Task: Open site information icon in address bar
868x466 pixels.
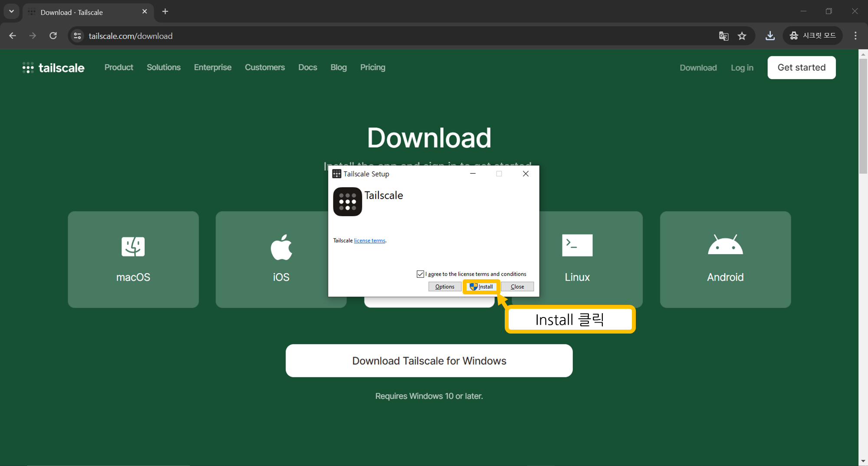Action: (78, 36)
